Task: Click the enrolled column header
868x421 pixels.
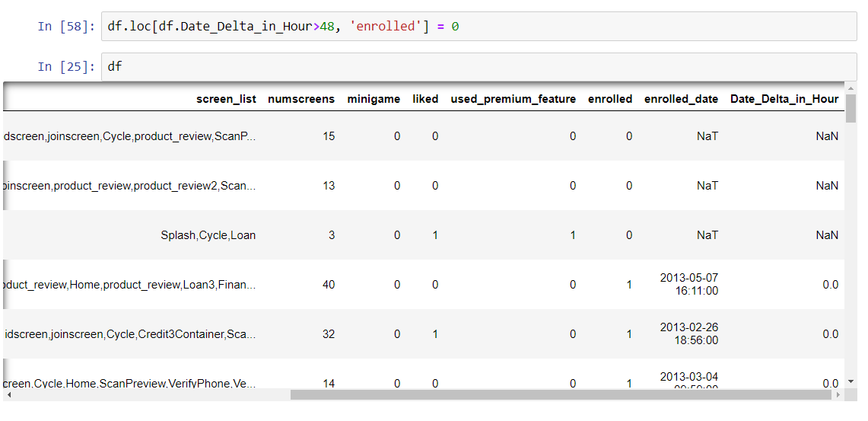Action: click(610, 99)
